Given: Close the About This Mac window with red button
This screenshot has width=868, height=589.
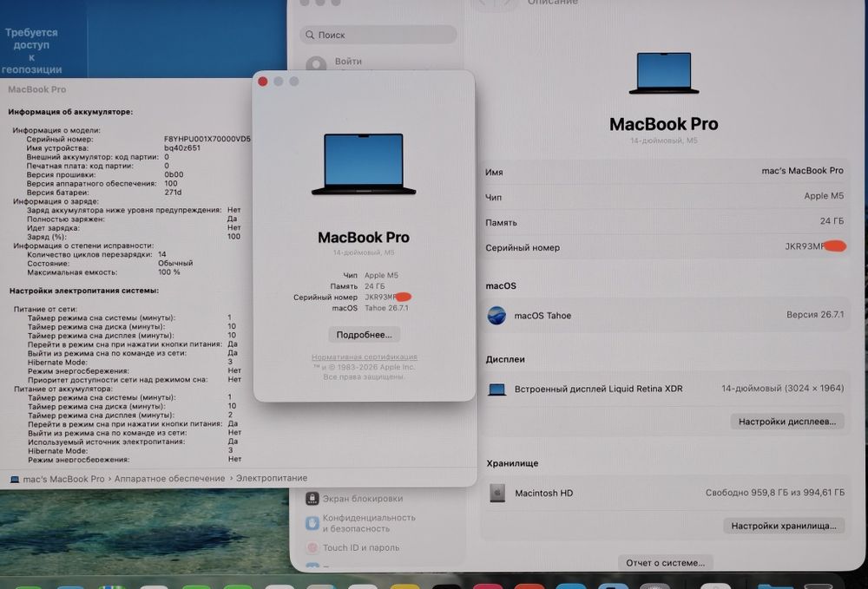Looking at the screenshot, I should (263, 82).
